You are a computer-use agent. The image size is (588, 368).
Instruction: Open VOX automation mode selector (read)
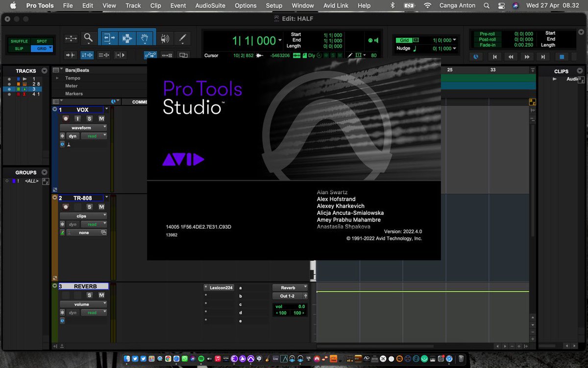point(94,136)
